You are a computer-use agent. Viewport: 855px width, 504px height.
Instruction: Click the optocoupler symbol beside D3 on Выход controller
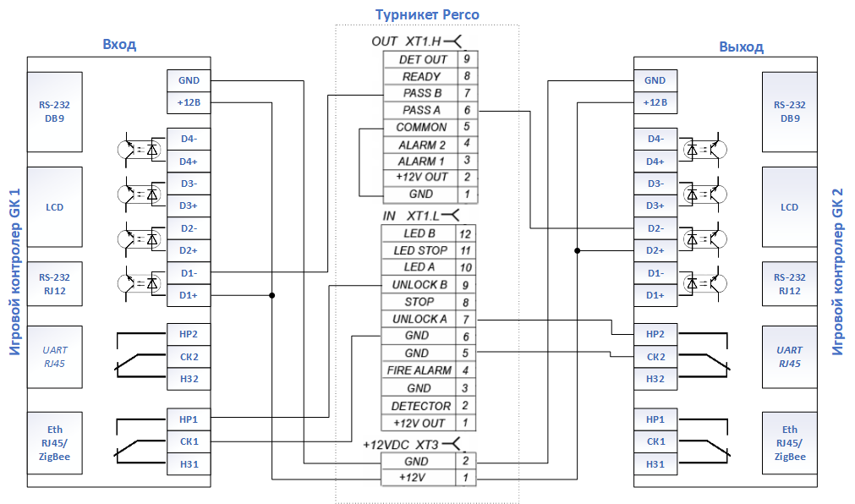[704, 194]
